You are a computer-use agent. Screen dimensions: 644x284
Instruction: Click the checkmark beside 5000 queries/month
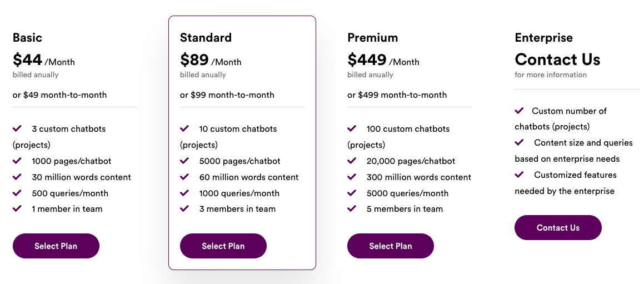[x=352, y=193]
